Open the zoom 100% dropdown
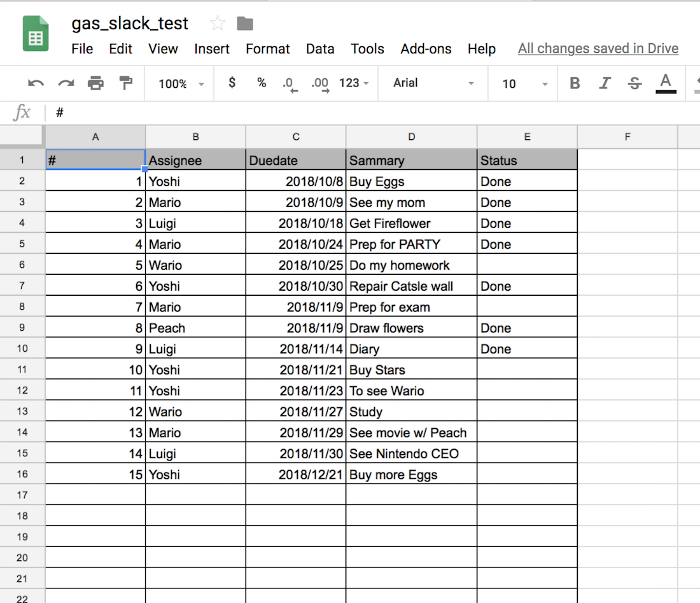The height and width of the screenshot is (603, 700). point(181,84)
